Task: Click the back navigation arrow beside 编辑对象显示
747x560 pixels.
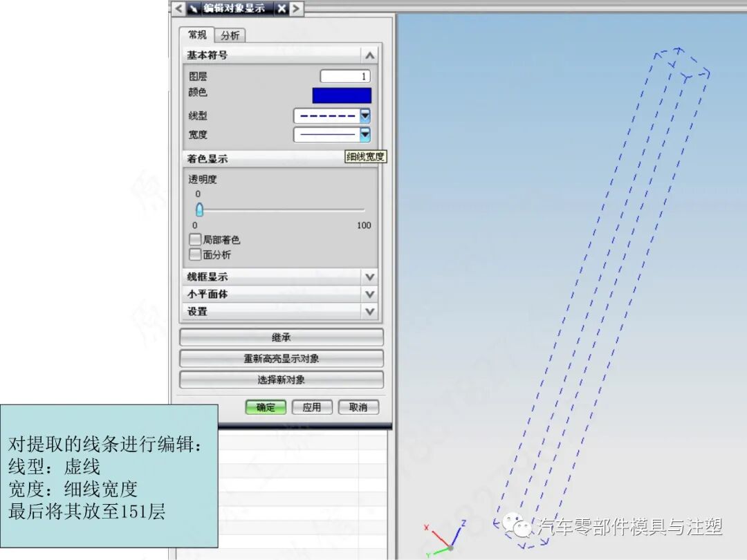Action: tap(178, 9)
